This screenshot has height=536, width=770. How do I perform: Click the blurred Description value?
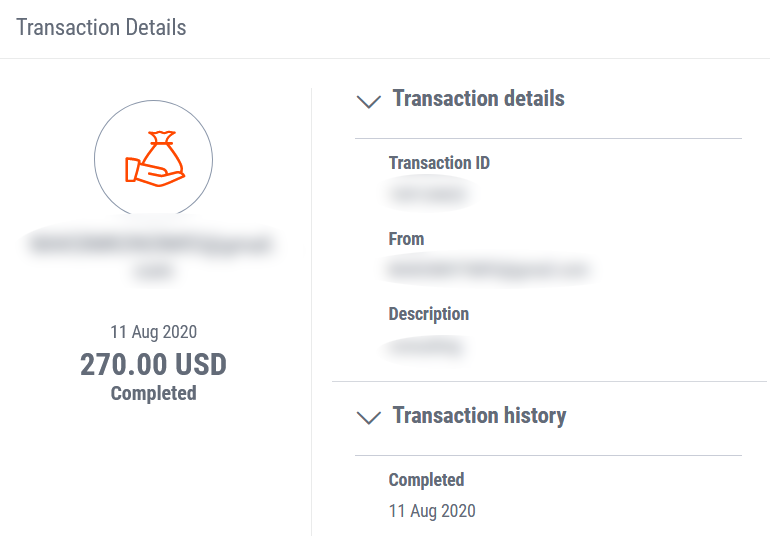(426, 347)
